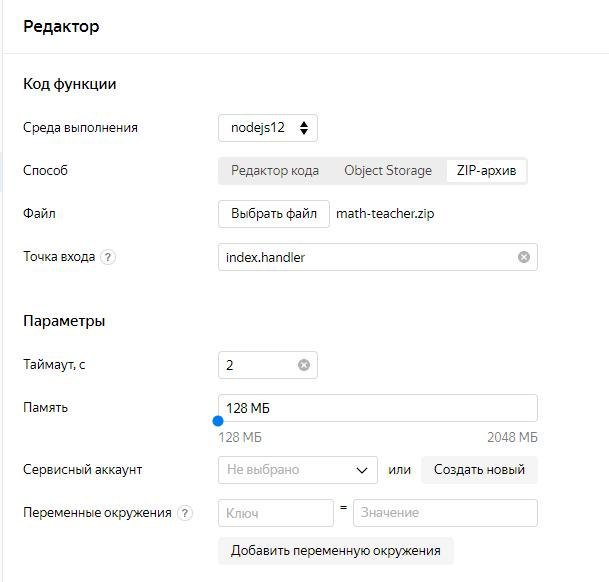The height and width of the screenshot is (582, 609).
Task: Switch to the Редактор кода tab
Action: tap(275, 171)
